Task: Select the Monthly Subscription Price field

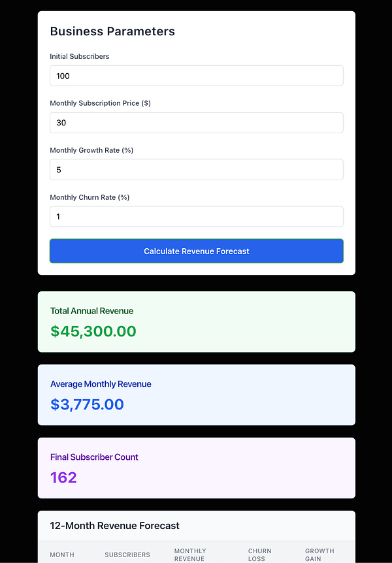Action: tap(196, 122)
